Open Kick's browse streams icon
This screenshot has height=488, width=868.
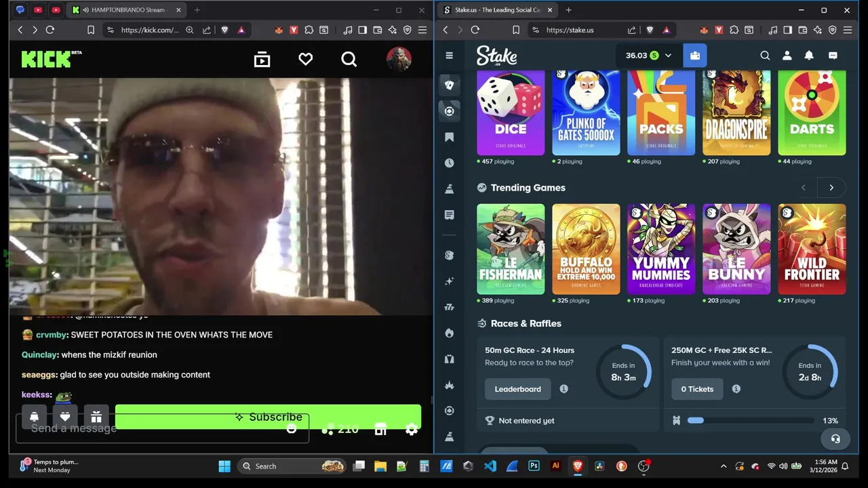[x=262, y=60]
